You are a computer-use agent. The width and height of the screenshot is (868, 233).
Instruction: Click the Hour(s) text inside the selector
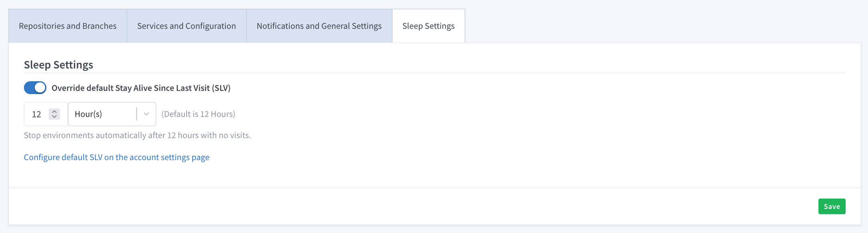pyautogui.click(x=88, y=114)
